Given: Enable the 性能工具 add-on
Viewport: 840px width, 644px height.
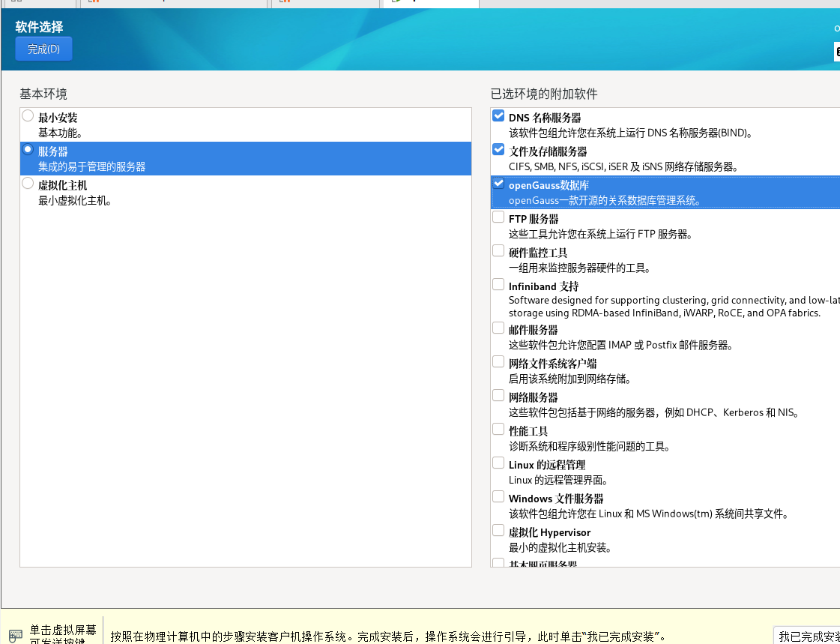Looking at the screenshot, I should [498, 428].
